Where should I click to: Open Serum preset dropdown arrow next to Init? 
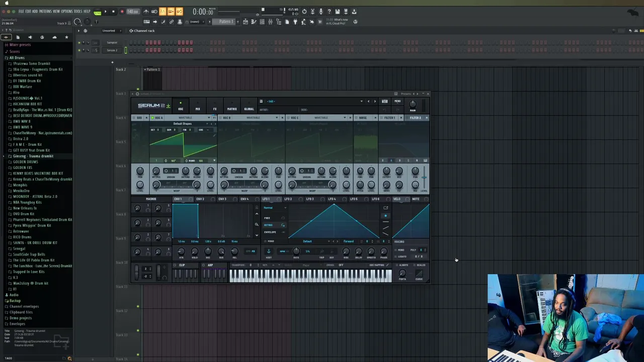[x=361, y=101]
